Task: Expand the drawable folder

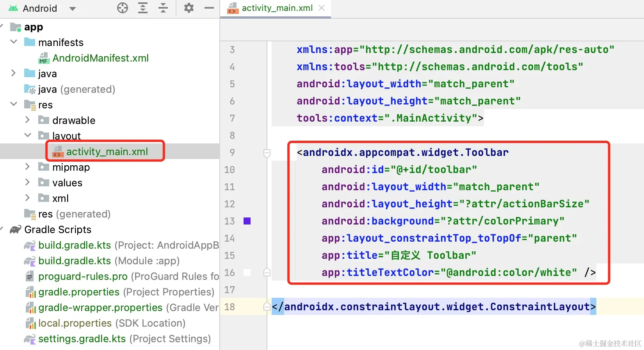Action: (x=27, y=120)
